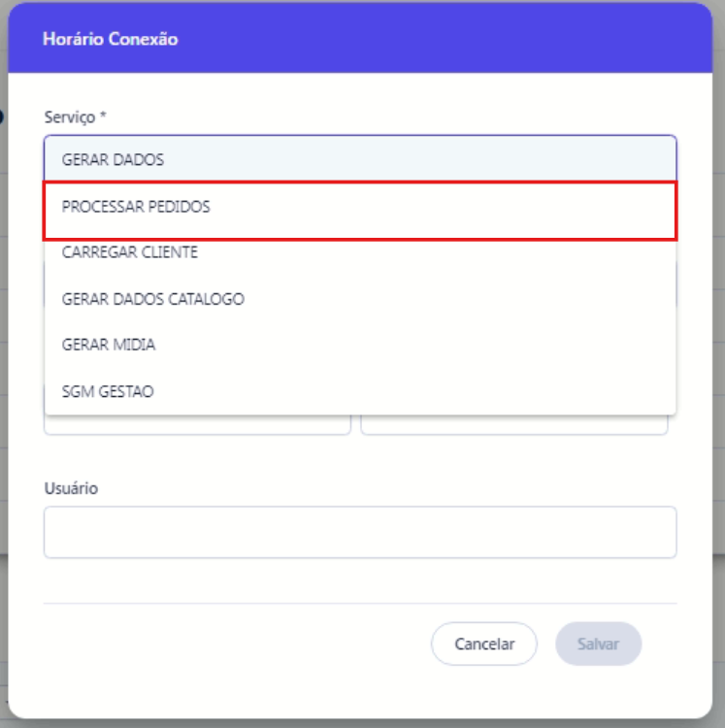Pick CARREGAR CLIENTE from the list

point(129,252)
